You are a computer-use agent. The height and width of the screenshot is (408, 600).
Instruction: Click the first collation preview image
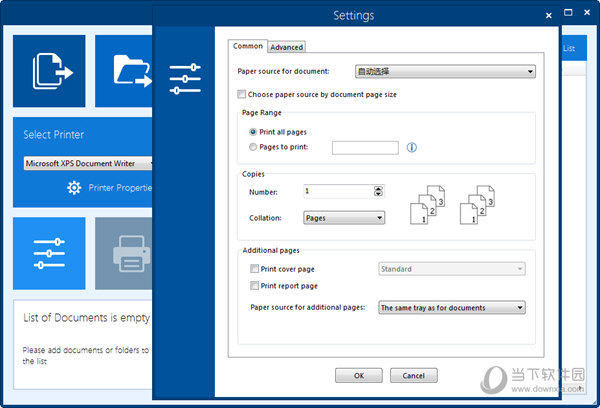[x=427, y=205]
